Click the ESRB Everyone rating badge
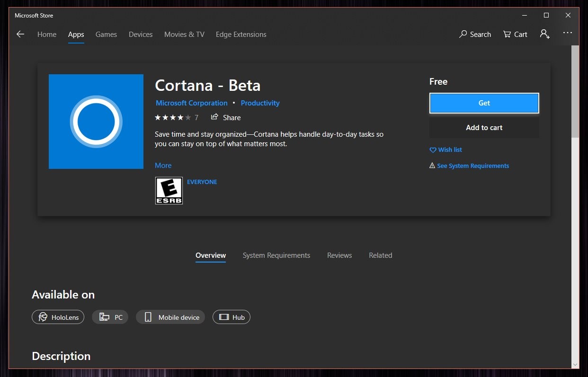Screen dimensions: 588x377 coord(169,191)
